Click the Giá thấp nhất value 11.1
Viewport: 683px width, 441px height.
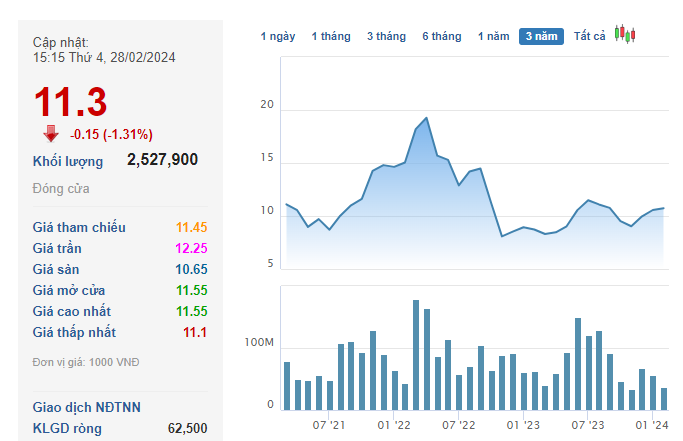[195, 332]
